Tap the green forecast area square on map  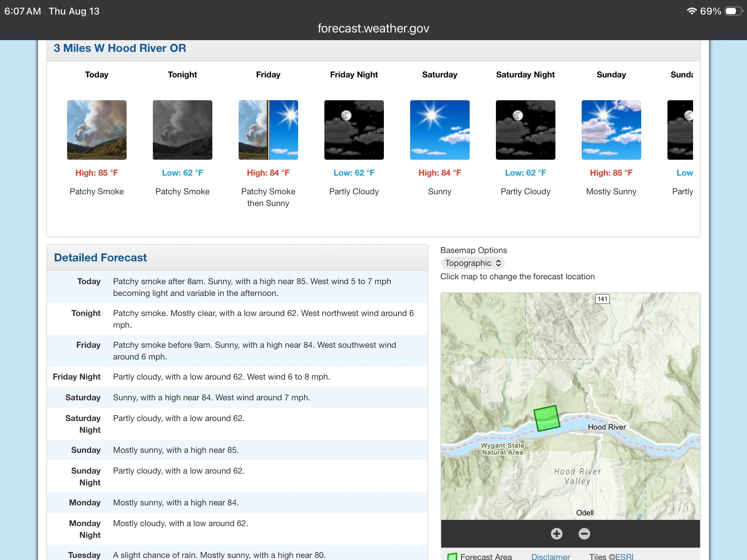(x=547, y=418)
